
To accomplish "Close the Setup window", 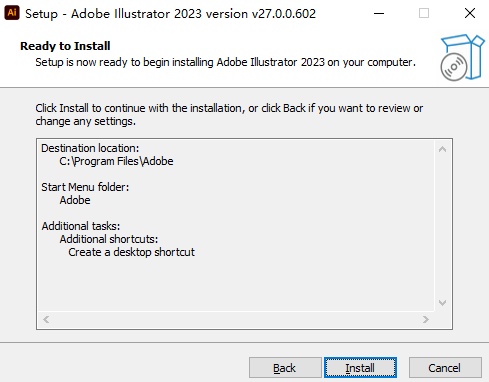I will 470,13.
